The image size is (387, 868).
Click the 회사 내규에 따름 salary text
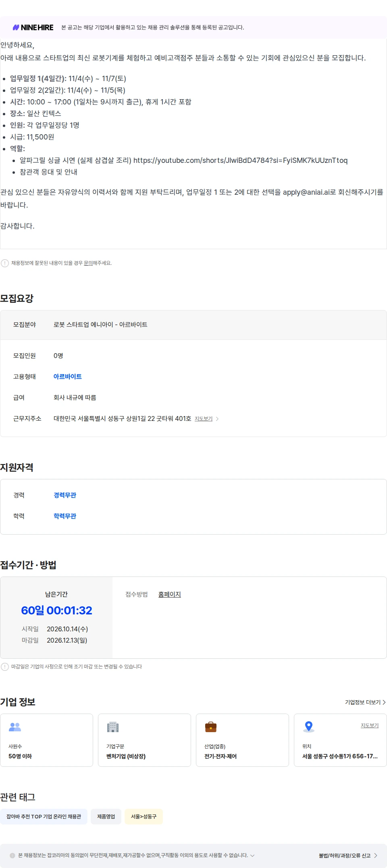(x=75, y=398)
